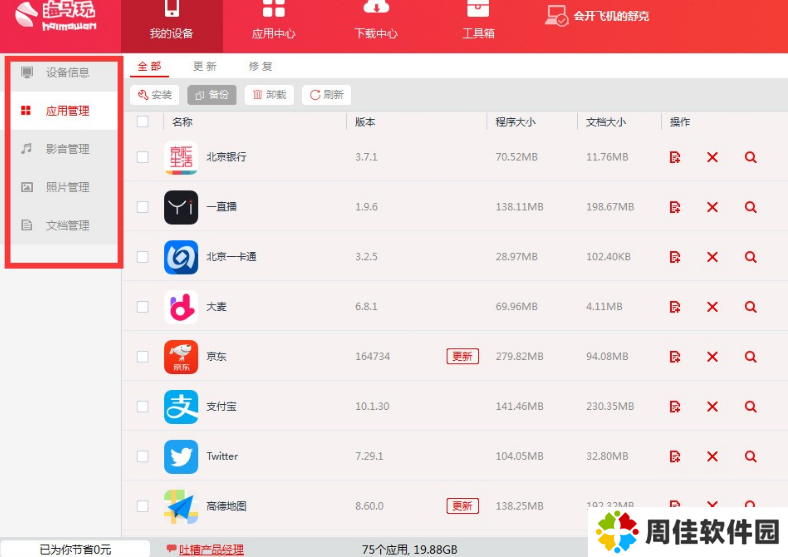Viewport: 788px width, 557px height.
Task: Check the 北京一卡通 row checkbox
Action: pyautogui.click(x=143, y=257)
